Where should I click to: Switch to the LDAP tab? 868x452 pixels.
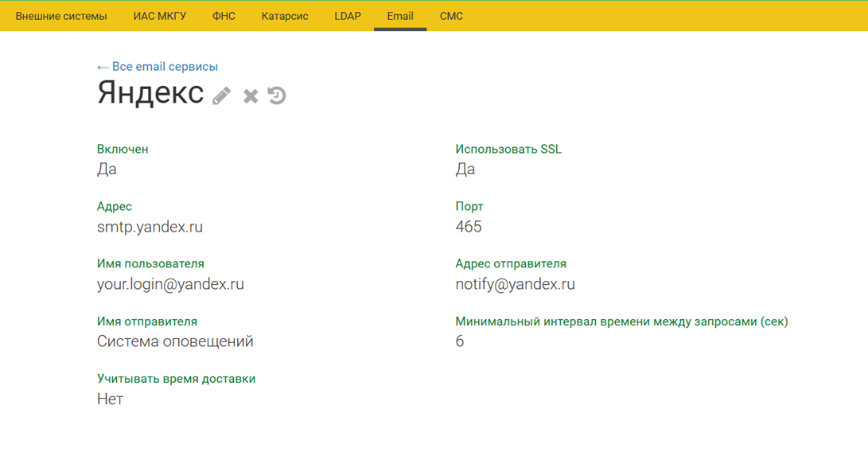click(x=348, y=16)
